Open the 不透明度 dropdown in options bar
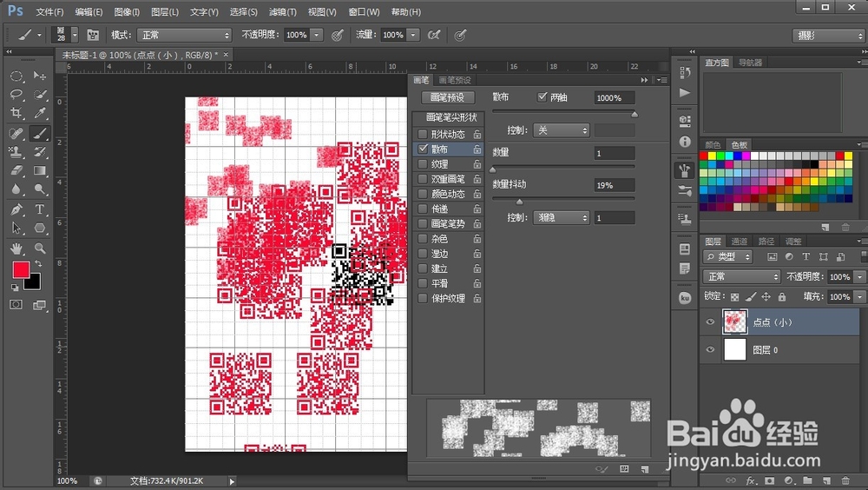This screenshot has height=490, width=868. 317,35
